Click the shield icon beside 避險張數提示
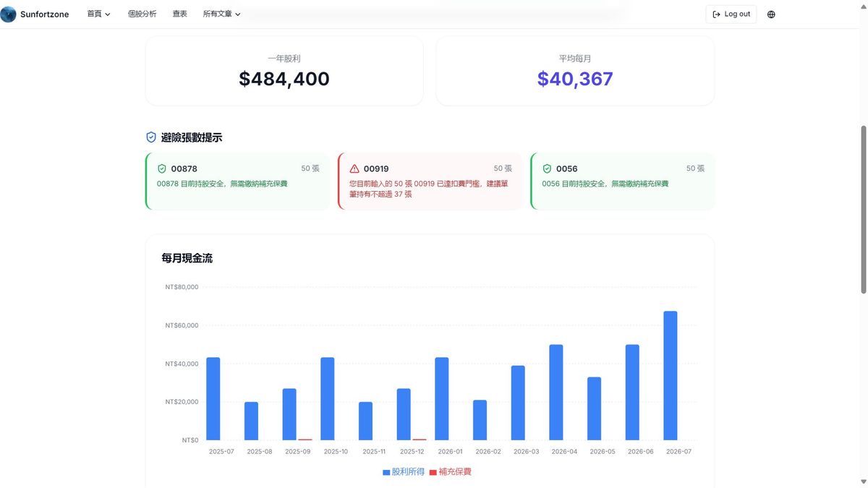This screenshot has height=488, width=868. tap(151, 137)
